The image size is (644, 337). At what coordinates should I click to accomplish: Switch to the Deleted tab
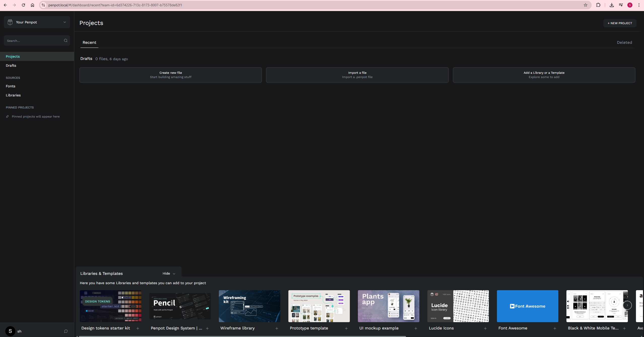click(x=624, y=43)
